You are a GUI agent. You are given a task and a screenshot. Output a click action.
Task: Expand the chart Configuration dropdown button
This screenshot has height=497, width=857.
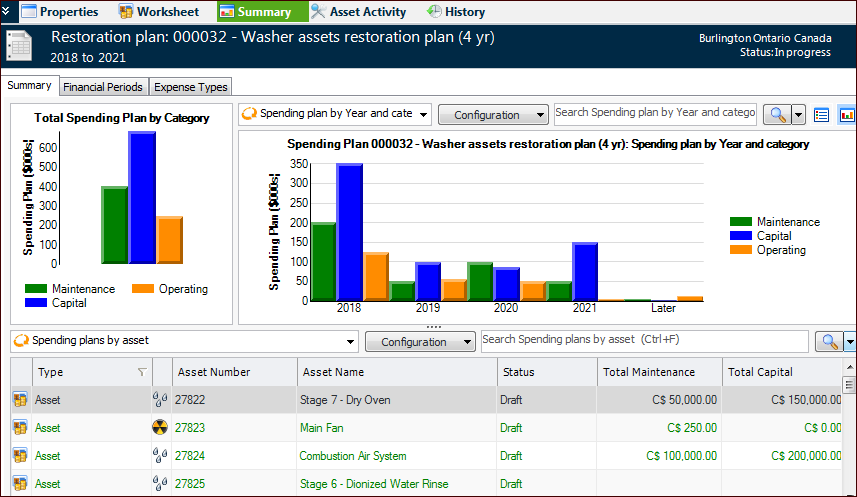pyautogui.click(x=493, y=115)
